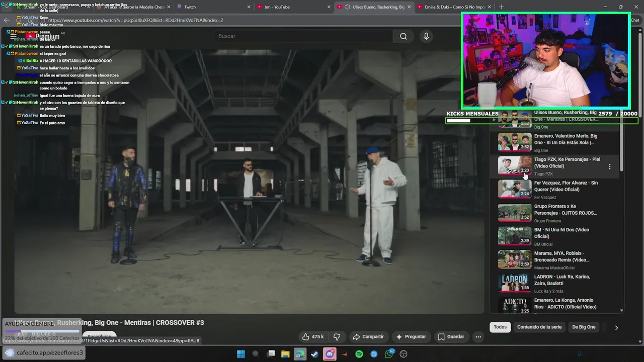This screenshot has height=362, width=644.
Task: Open title 'Marama, MYA, Robleis - Bronceado Remix'
Action: coord(562,256)
